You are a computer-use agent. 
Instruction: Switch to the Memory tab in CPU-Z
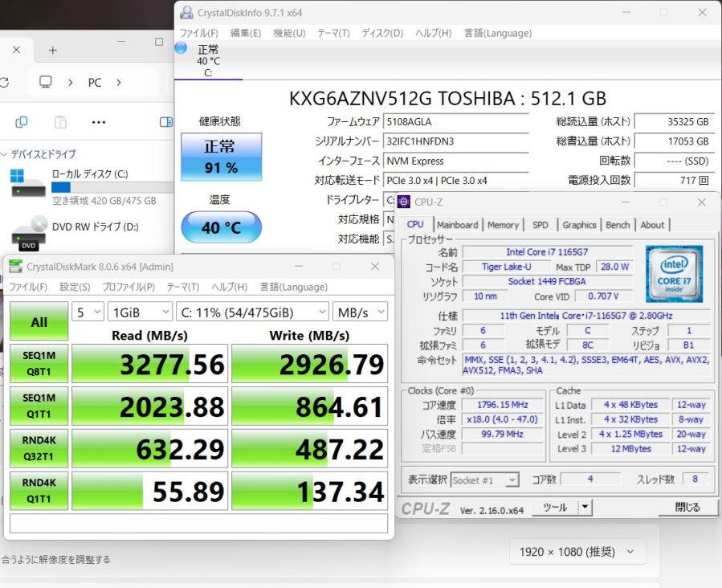(x=503, y=225)
